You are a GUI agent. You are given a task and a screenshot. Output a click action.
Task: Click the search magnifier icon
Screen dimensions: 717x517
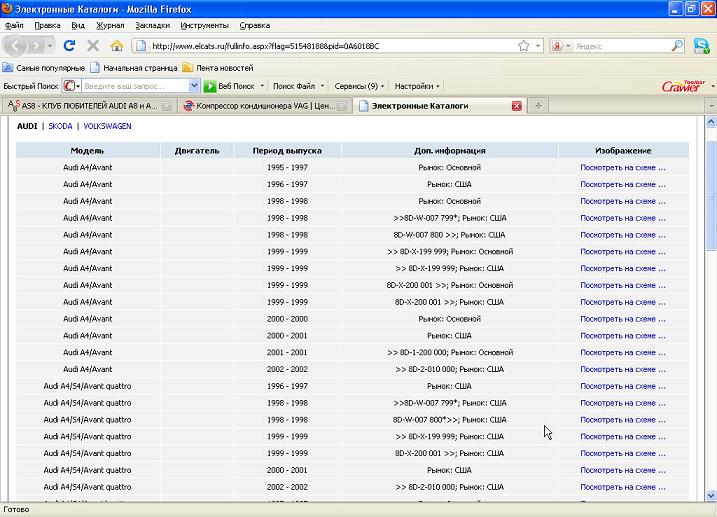[x=676, y=46]
